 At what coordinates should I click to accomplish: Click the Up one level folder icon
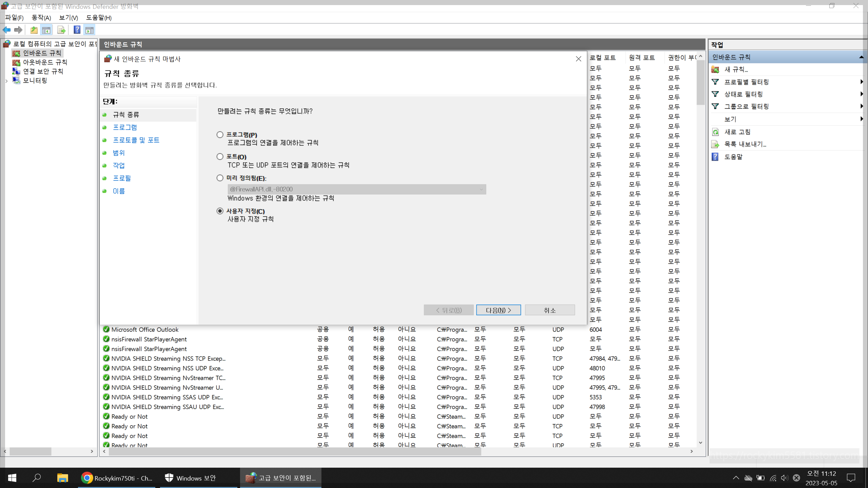click(34, 30)
